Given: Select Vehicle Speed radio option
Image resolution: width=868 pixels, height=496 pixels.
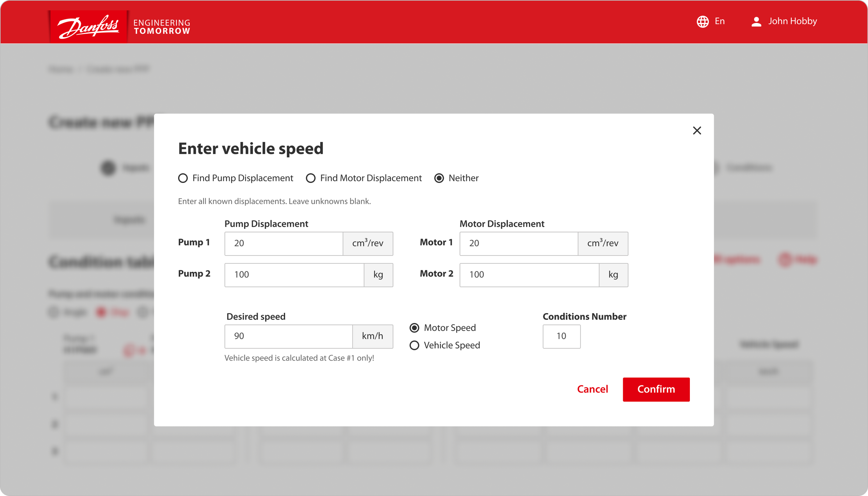Looking at the screenshot, I should click(x=414, y=345).
